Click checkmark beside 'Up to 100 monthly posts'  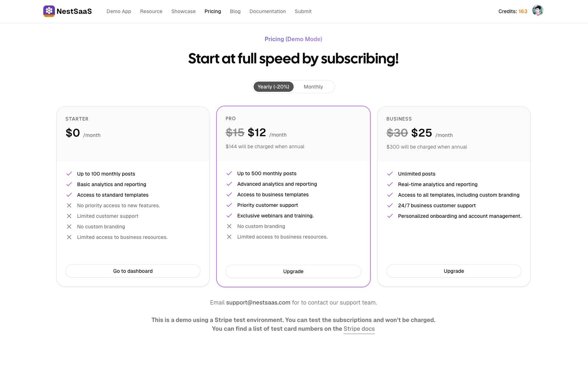tap(69, 174)
